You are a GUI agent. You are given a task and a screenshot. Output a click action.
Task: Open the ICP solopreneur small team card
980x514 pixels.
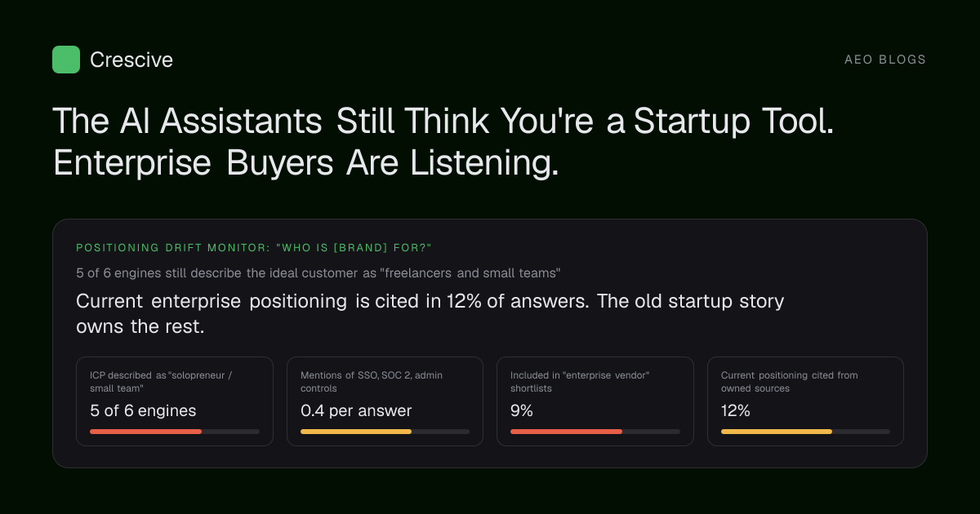175,401
